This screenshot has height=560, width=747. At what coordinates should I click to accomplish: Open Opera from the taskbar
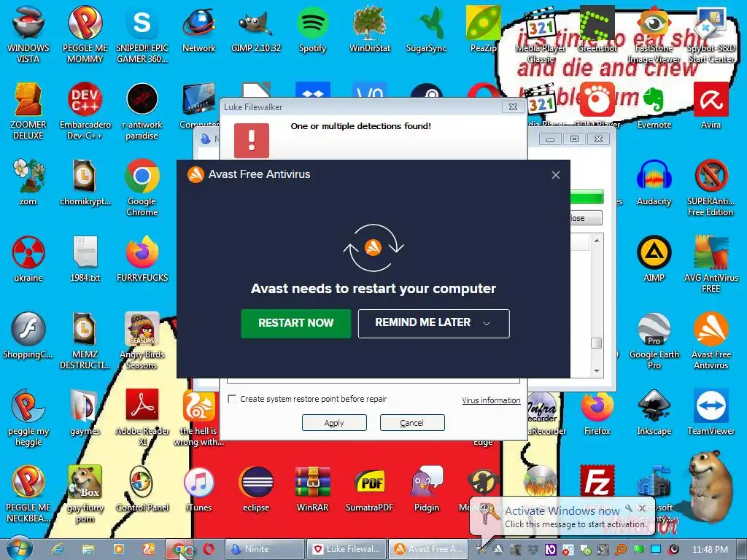coord(209,549)
